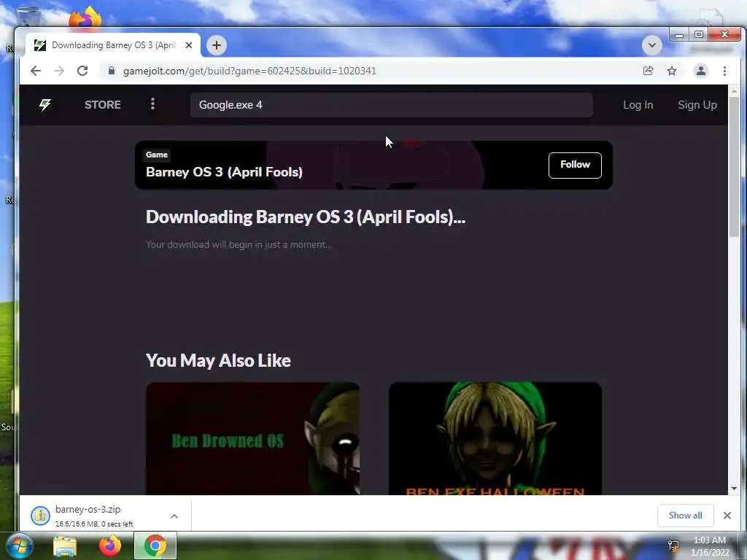
Task: Click the Sign Up link
Action: (x=697, y=105)
